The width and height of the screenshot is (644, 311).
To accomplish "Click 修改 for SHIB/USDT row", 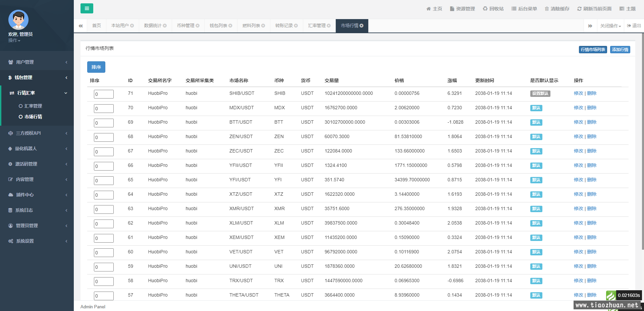I will [x=578, y=93].
